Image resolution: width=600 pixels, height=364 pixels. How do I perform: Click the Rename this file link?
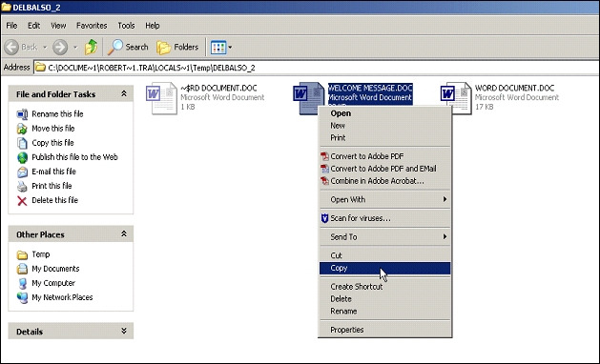coord(57,114)
